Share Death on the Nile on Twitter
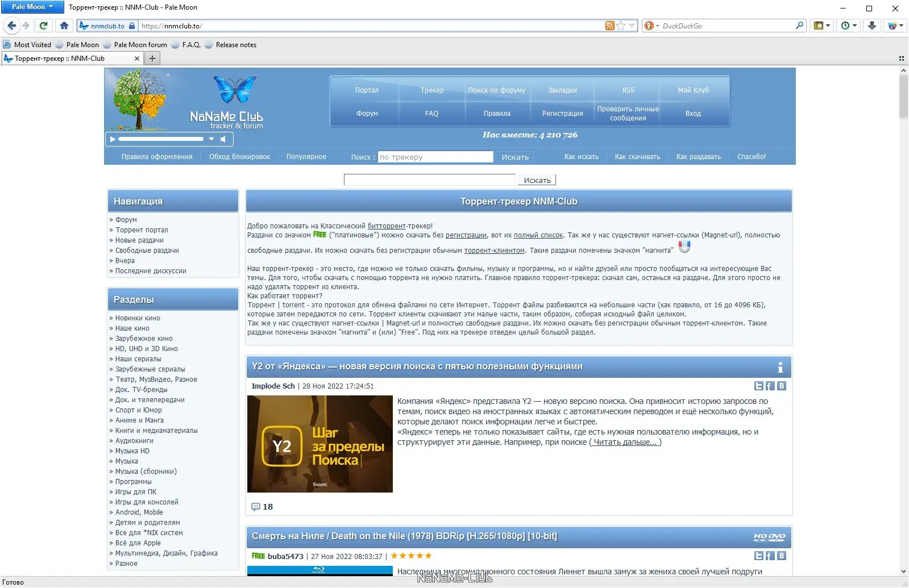The width and height of the screenshot is (909, 588). point(758,556)
